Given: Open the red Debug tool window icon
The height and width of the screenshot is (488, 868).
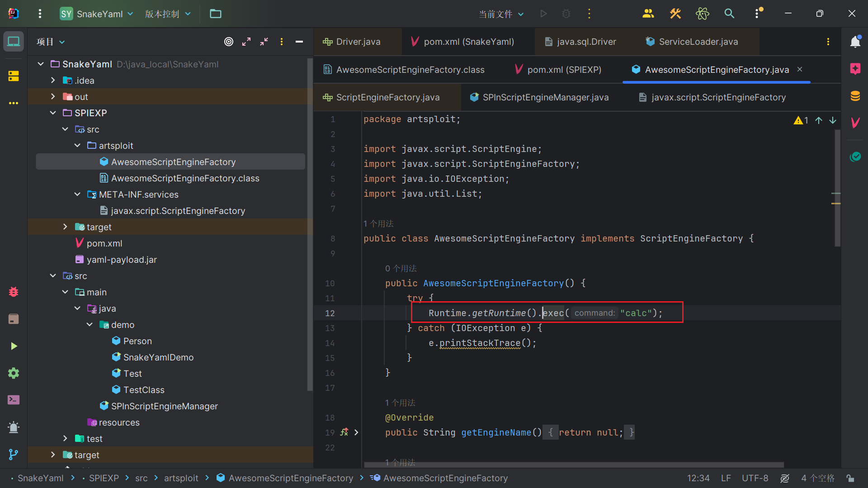Looking at the screenshot, I should pos(14,292).
